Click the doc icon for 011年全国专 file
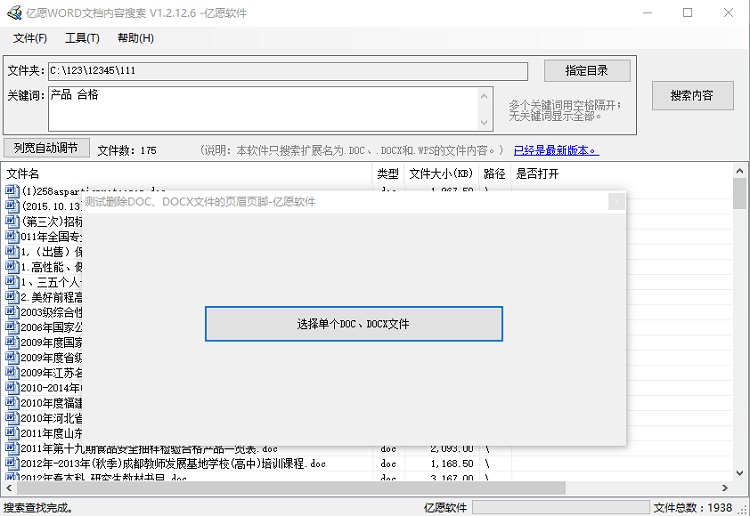This screenshot has width=750, height=516. (12, 236)
